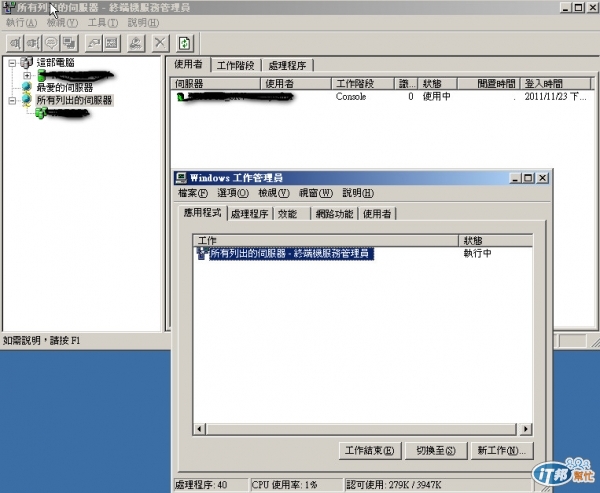This screenshot has height=493, width=600.
Task: Click the Send Message speech-bubble icon
Action: tap(51, 43)
